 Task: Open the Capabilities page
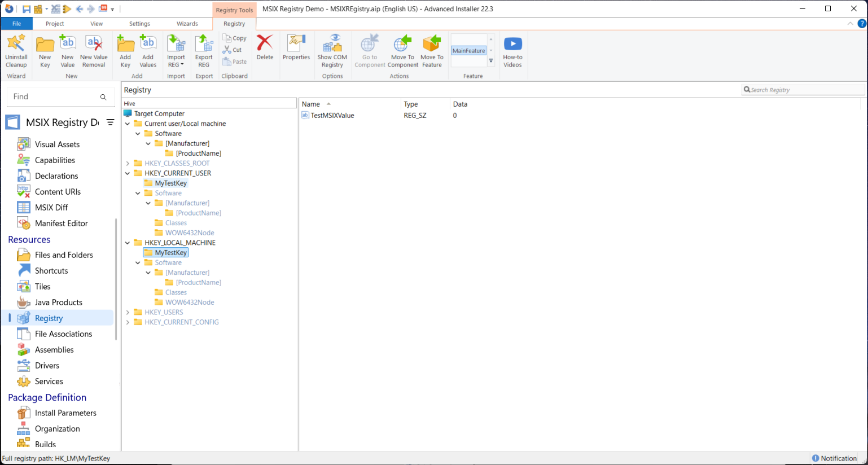coord(55,160)
